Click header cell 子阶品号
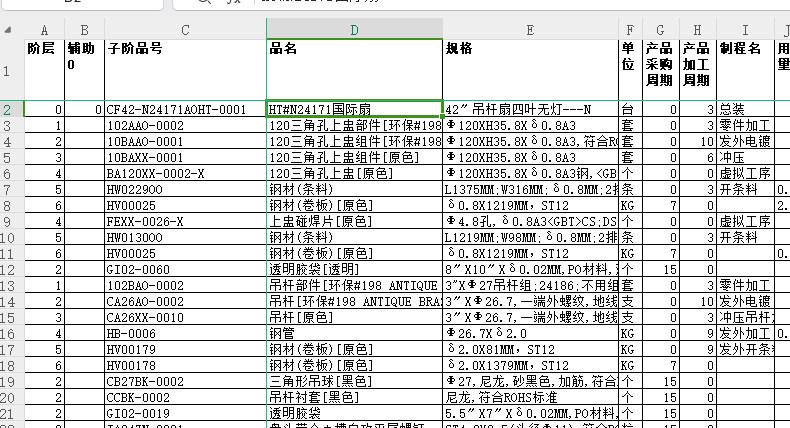The height and width of the screenshot is (428, 790). [x=185, y=70]
